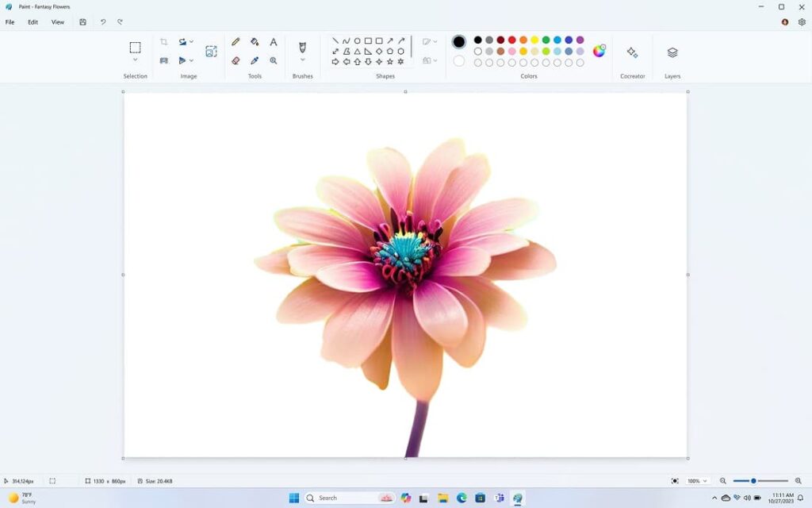Screen dimensions: 812x508
Task: Click the Remove background icon
Action: point(211,50)
